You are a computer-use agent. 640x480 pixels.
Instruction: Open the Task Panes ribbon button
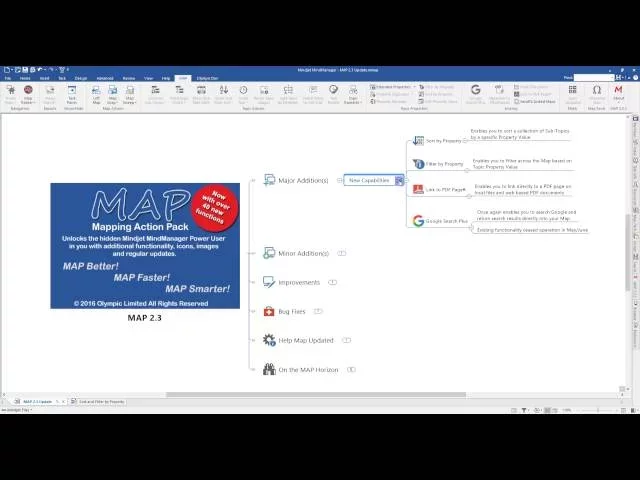click(71, 95)
